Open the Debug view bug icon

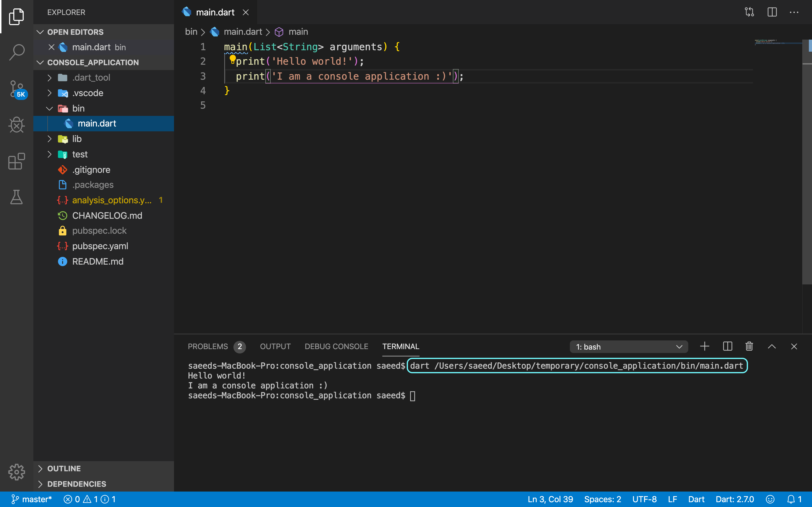[x=16, y=125]
